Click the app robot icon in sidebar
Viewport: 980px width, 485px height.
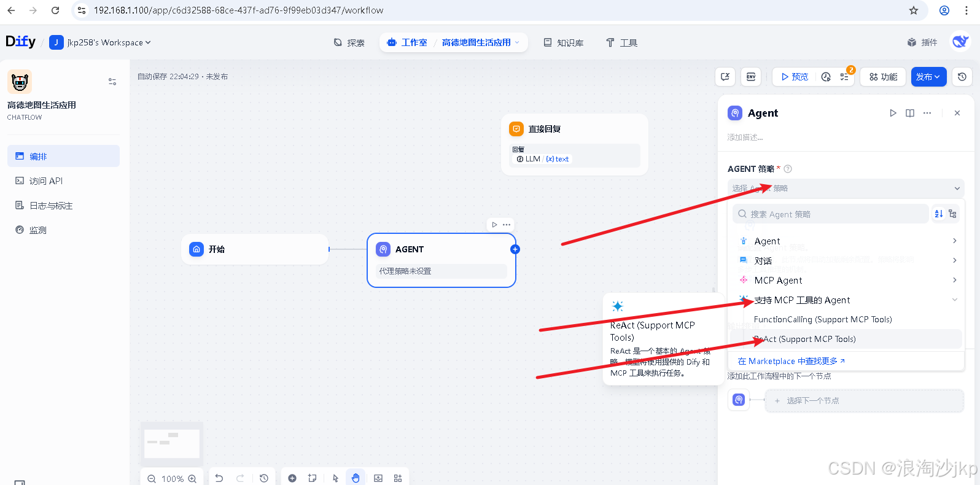pos(20,82)
